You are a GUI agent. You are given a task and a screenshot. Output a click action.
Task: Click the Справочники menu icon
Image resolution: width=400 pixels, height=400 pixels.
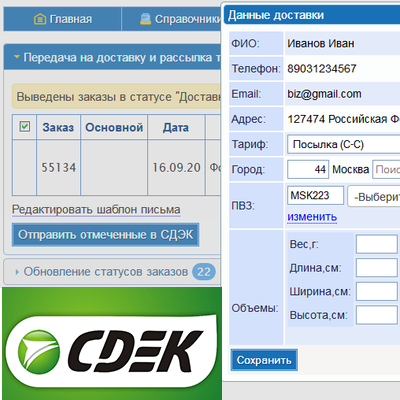coord(145,19)
